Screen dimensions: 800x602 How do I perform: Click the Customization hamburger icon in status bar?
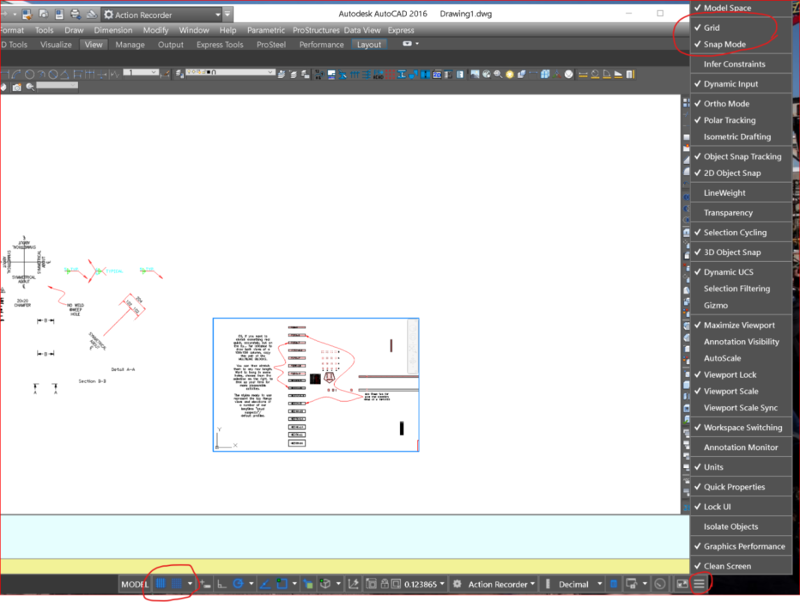(699, 584)
